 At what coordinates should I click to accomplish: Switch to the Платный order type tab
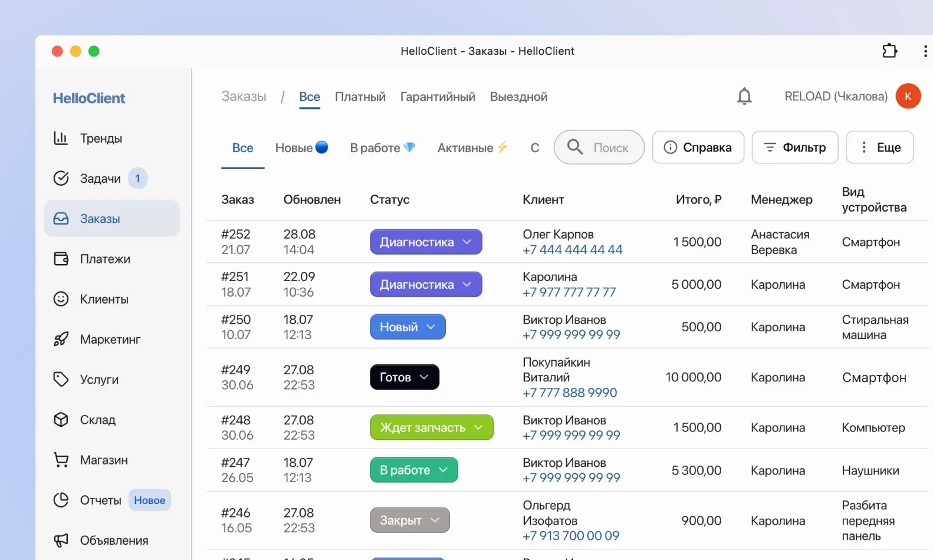(360, 97)
